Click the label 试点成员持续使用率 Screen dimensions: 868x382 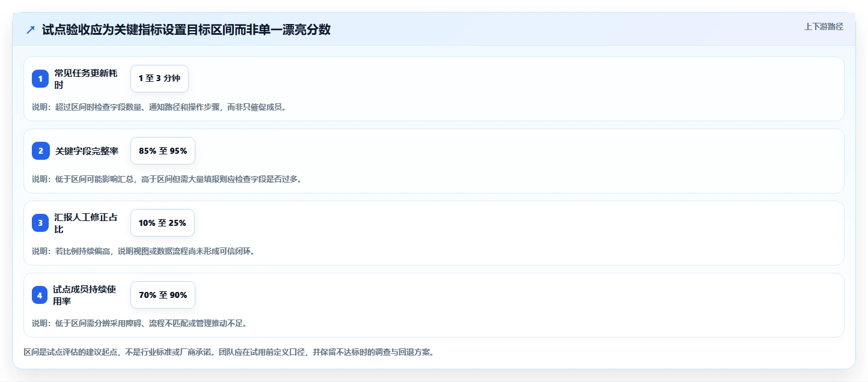[85, 295]
